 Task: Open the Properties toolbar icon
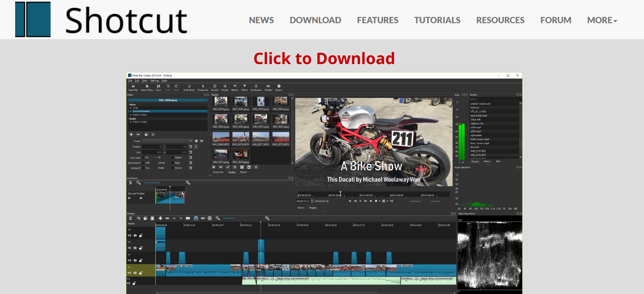tap(203, 88)
